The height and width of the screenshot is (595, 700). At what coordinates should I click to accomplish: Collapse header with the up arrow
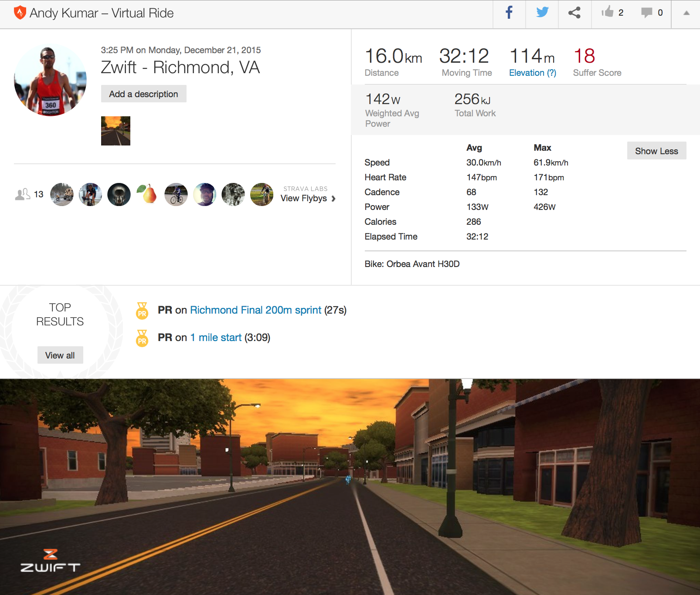pos(686,13)
